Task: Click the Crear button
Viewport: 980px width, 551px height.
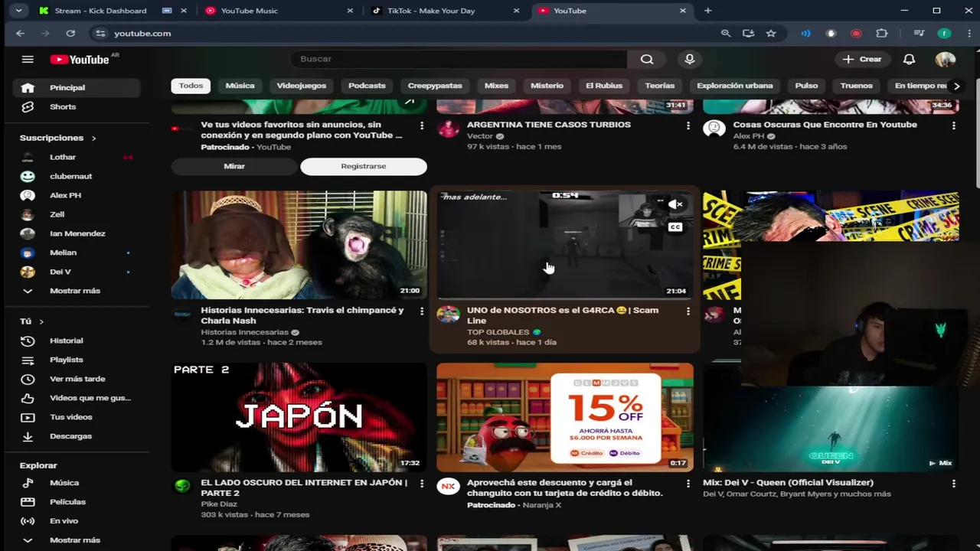Action: 862,59
